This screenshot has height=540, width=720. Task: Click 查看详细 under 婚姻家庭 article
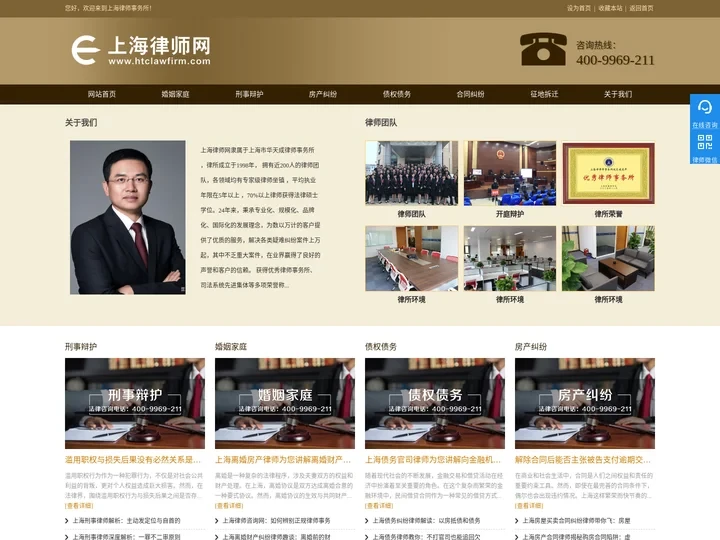[x=229, y=506]
